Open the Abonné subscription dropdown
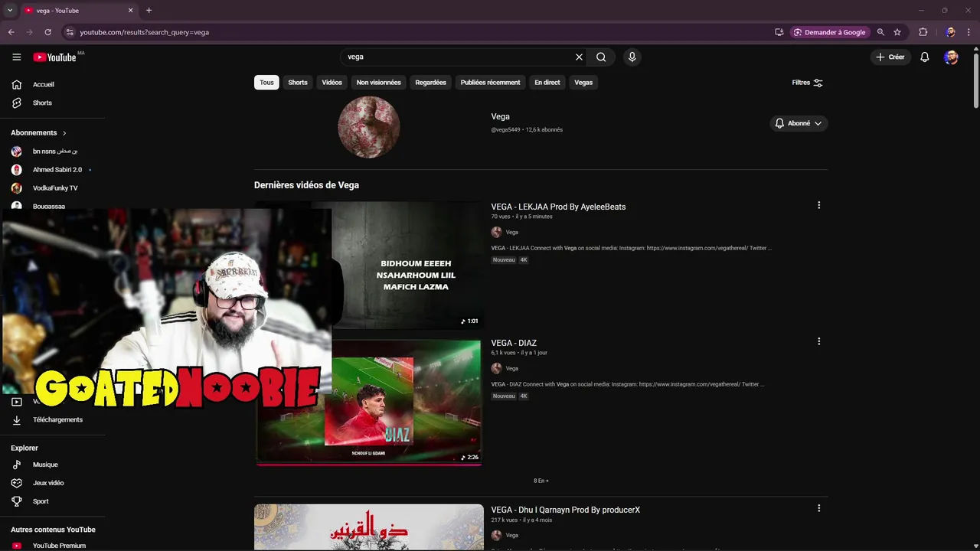This screenshot has width=980, height=551. coord(799,123)
